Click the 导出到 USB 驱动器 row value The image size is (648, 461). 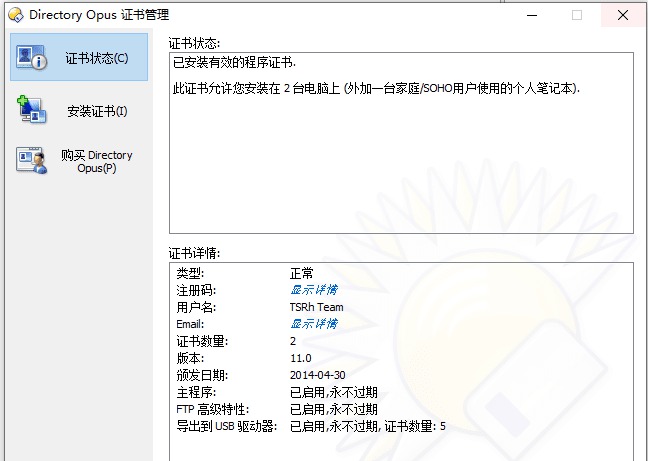click(368, 426)
